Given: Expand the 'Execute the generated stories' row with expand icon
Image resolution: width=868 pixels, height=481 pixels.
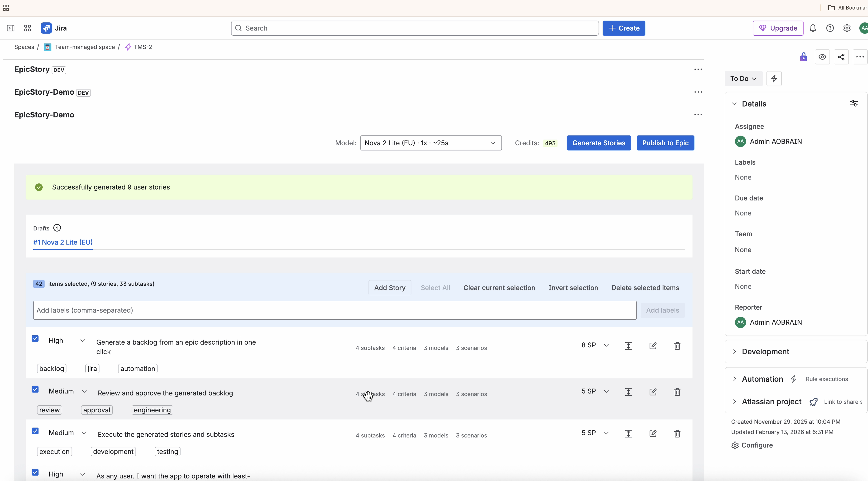Looking at the screenshot, I should click(628, 434).
